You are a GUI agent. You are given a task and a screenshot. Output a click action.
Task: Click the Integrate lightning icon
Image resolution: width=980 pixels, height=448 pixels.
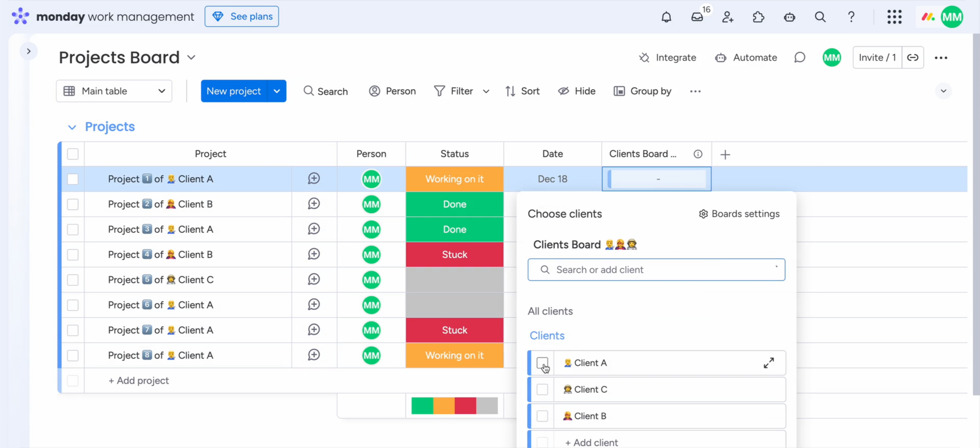tap(644, 58)
